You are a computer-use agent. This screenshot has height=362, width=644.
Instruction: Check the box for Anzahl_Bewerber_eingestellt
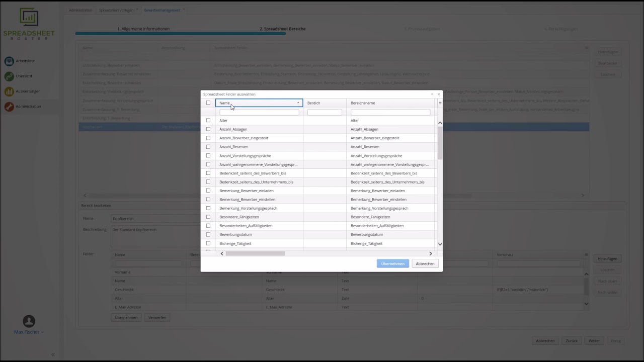208,138
